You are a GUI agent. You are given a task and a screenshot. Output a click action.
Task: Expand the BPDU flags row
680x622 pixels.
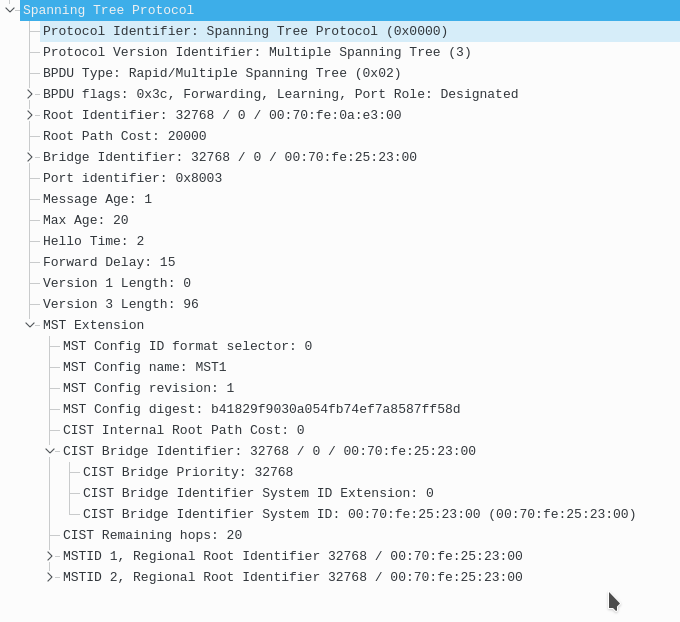coord(30,94)
